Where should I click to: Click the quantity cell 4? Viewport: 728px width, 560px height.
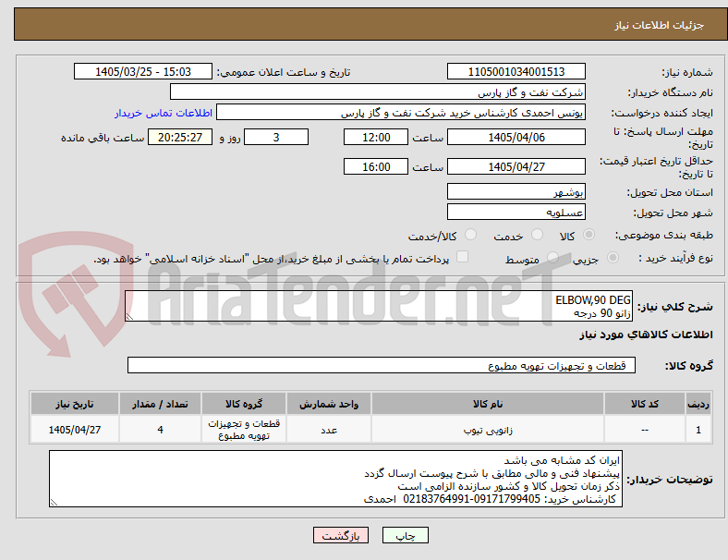(160, 430)
